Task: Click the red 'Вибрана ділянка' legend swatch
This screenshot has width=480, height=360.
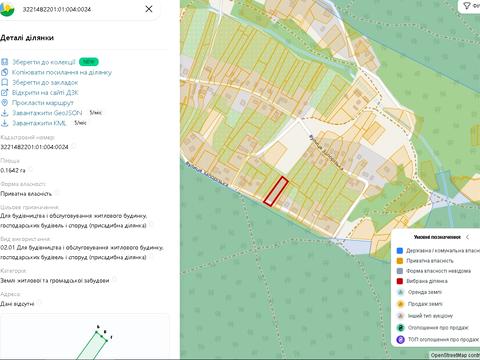Action: (400, 281)
